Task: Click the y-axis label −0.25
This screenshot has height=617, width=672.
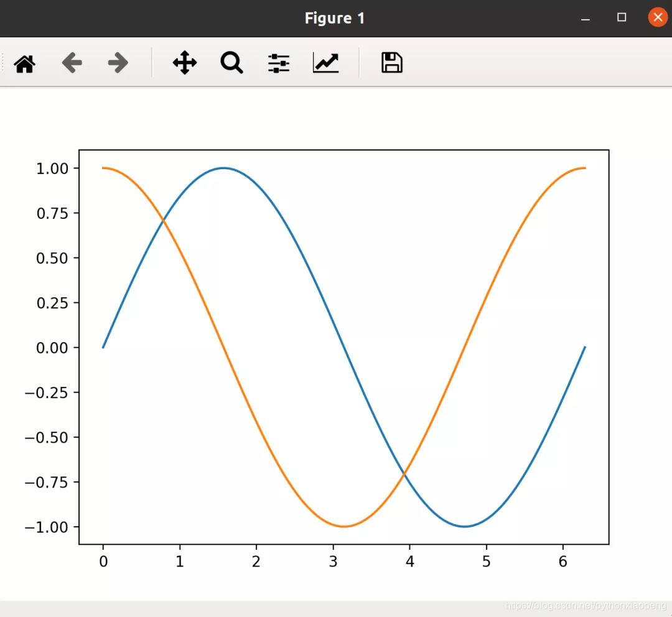Action: (47, 392)
